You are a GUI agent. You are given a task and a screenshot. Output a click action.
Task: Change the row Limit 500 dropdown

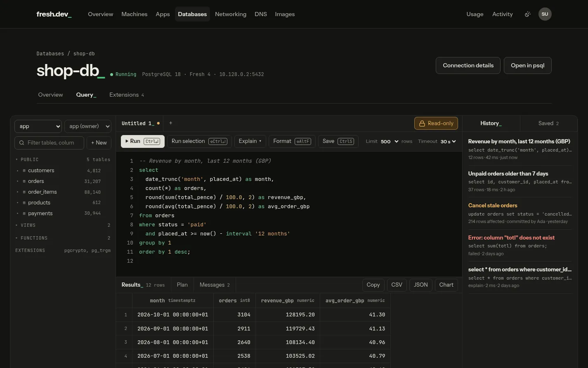[390, 141]
